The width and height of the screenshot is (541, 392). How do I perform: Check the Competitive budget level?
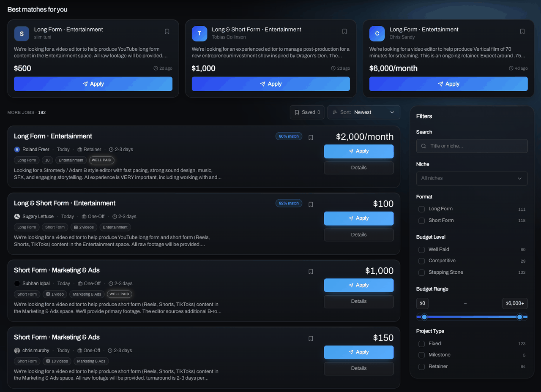[421, 261]
